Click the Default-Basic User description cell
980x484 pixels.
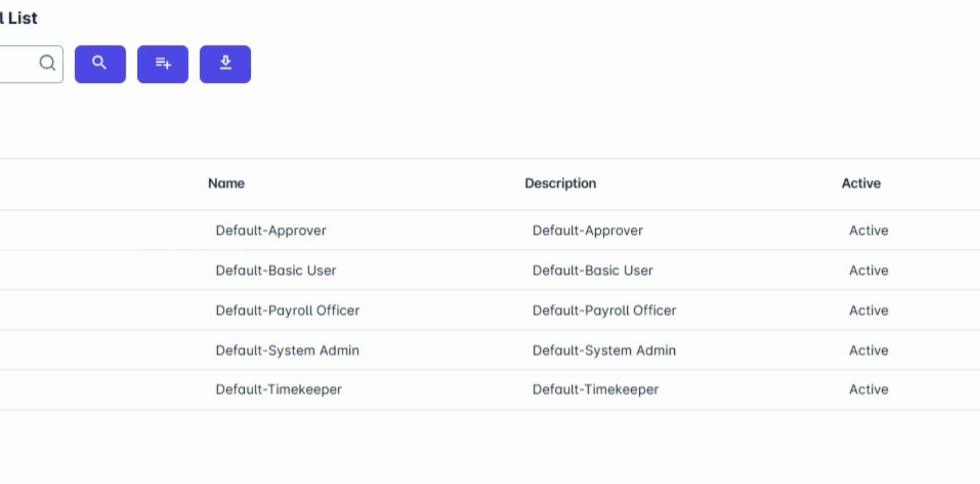pyautogui.click(x=592, y=270)
